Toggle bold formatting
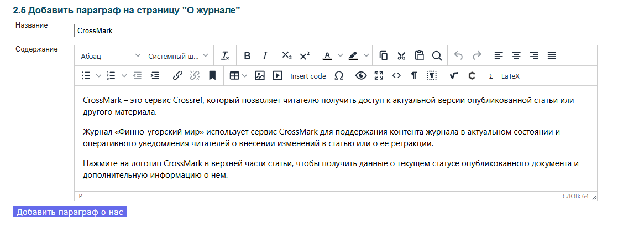The image size is (644, 226). [247, 55]
